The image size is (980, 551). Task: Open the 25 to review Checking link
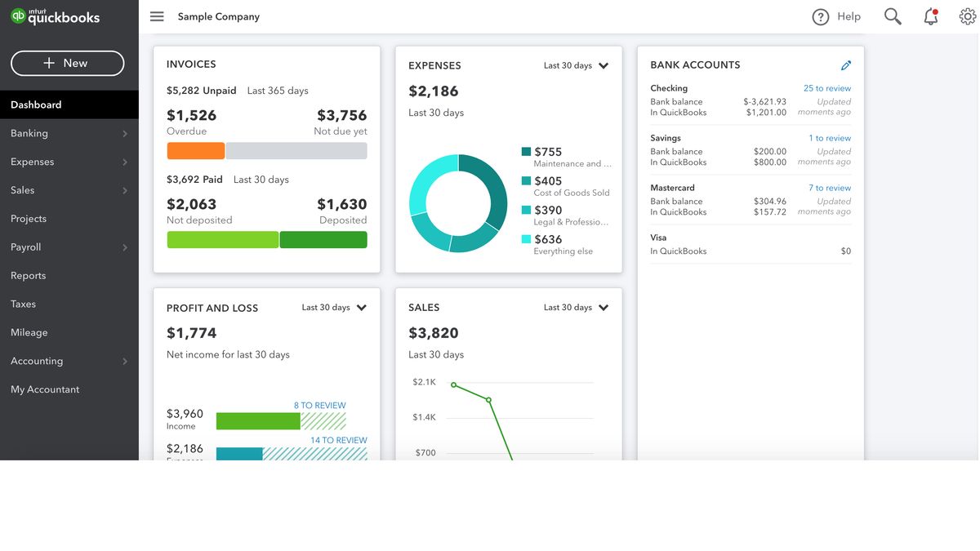pos(828,87)
